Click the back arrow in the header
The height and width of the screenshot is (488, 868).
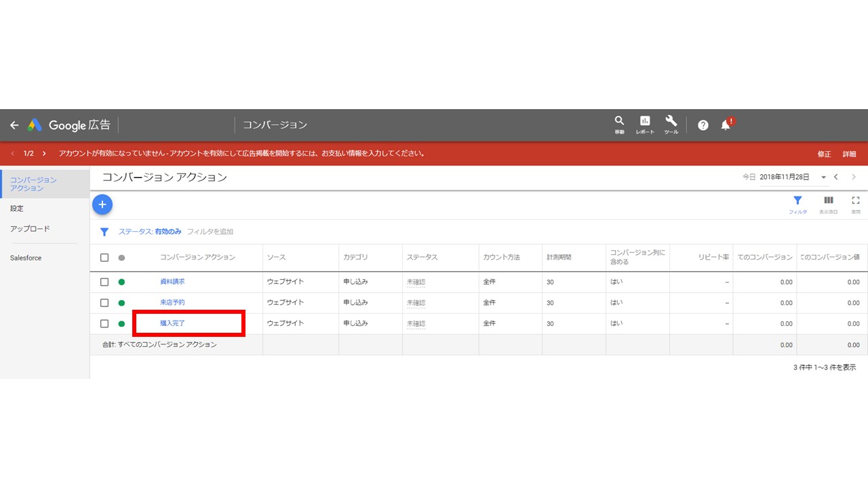[x=14, y=125]
